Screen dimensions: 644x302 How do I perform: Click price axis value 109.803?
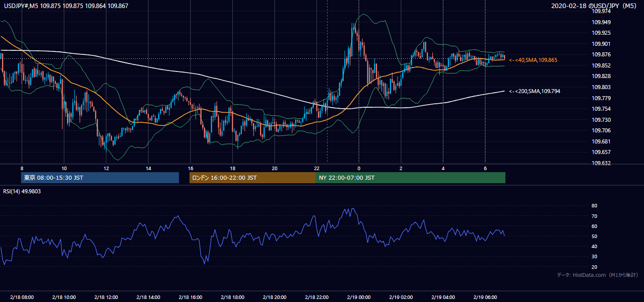(x=601, y=87)
